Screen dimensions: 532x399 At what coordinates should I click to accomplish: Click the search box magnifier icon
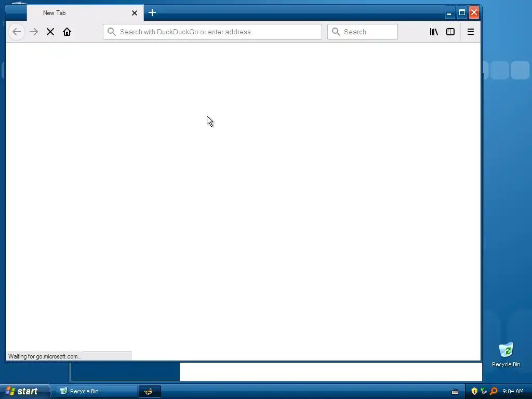[336, 32]
